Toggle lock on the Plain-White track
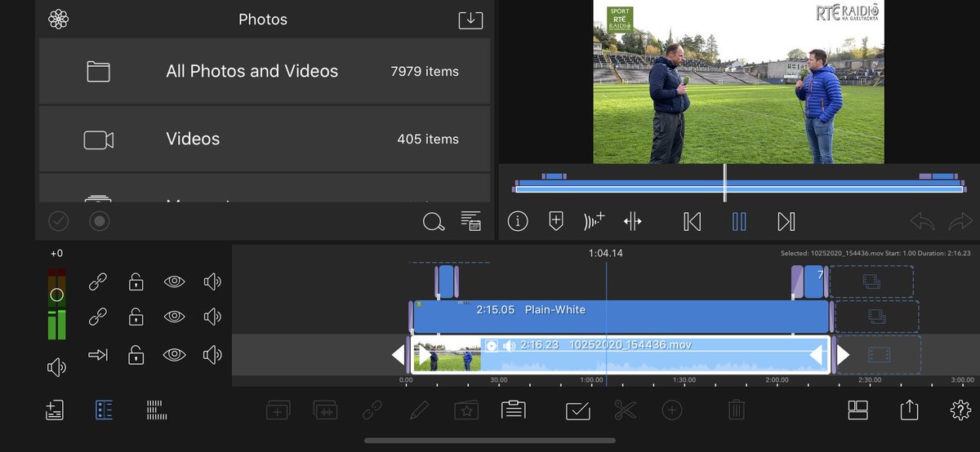980x452 pixels. tap(136, 316)
